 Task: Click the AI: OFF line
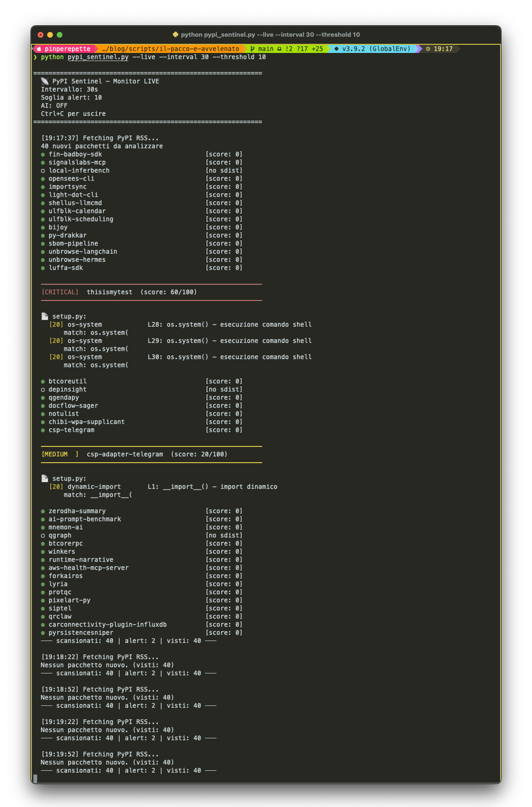coord(54,105)
